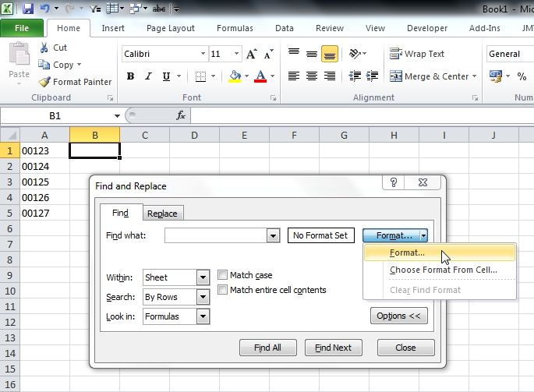Image resolution: width=534 pixels, height=392 pixels.
Task: Click the blue Format... button in dialog
Action: 394,235
